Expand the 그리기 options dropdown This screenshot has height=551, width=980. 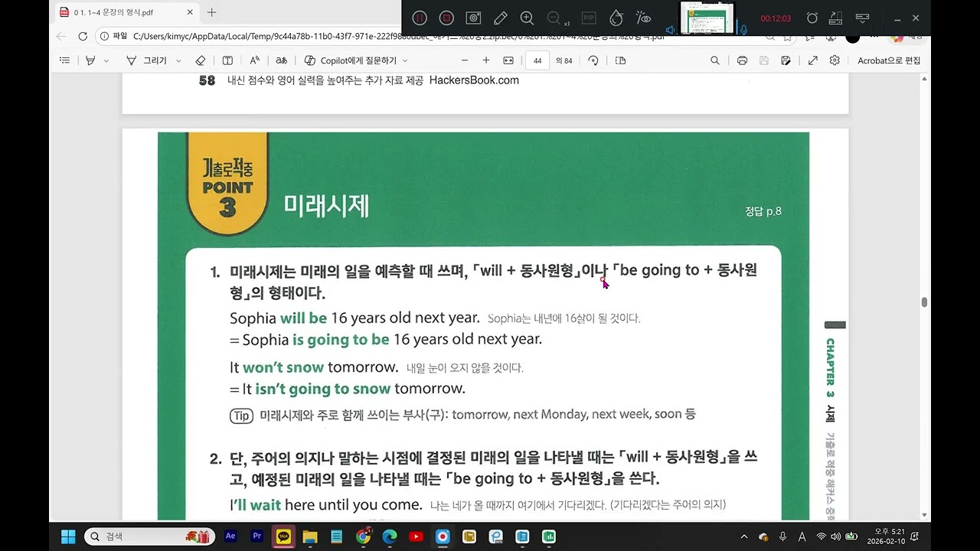(178, 60)
